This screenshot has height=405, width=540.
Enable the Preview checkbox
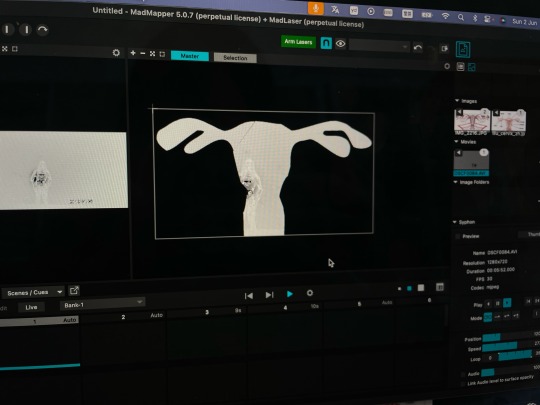click(458, 236)
